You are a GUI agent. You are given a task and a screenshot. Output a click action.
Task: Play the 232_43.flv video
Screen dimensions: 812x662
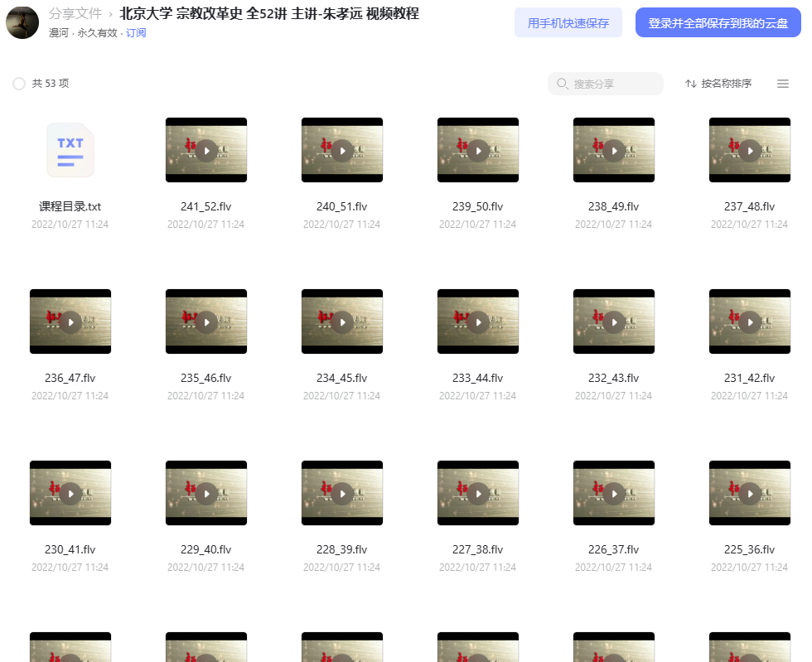[x=614, y=321]
